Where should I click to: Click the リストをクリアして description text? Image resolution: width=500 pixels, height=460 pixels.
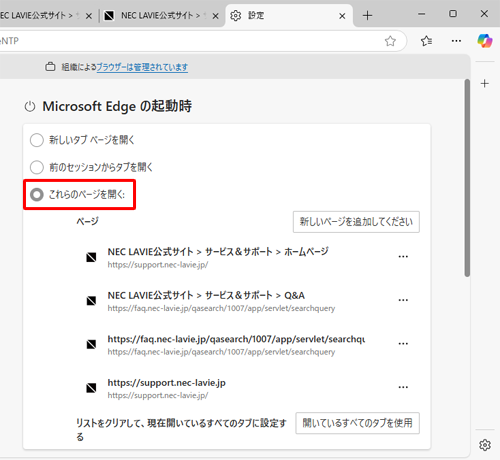pos(181,430)
